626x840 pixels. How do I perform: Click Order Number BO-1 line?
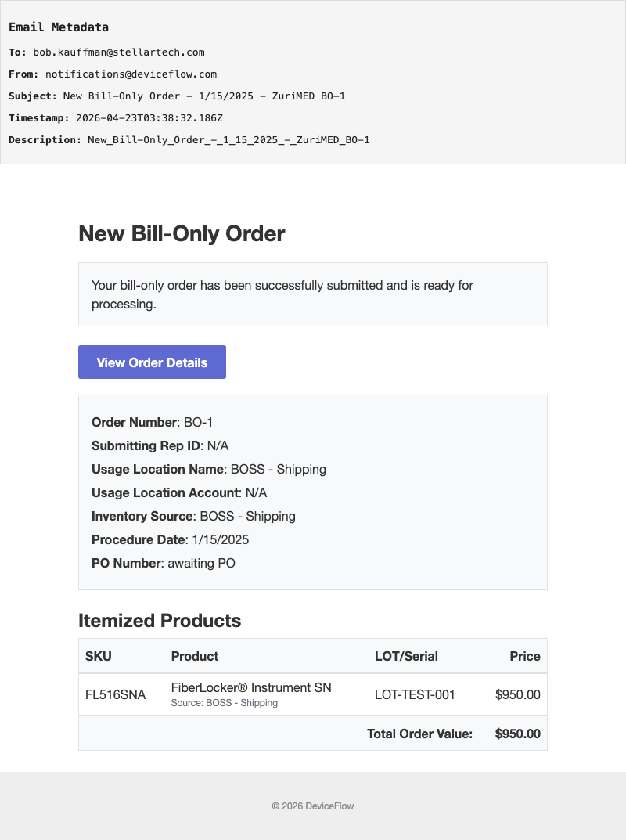152,422
